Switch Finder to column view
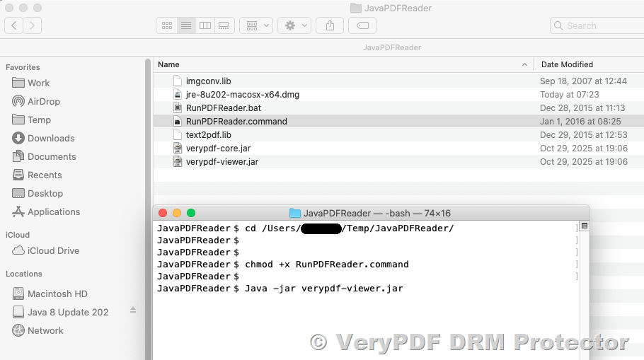Screen dimensions: 644x360 205,25
